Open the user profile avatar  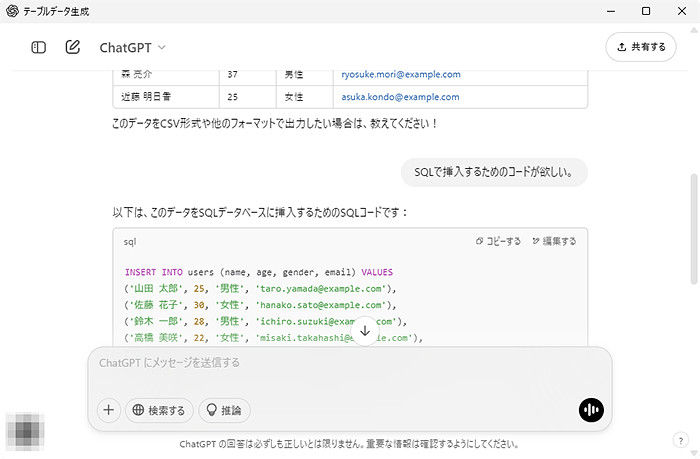coord(26,431)
